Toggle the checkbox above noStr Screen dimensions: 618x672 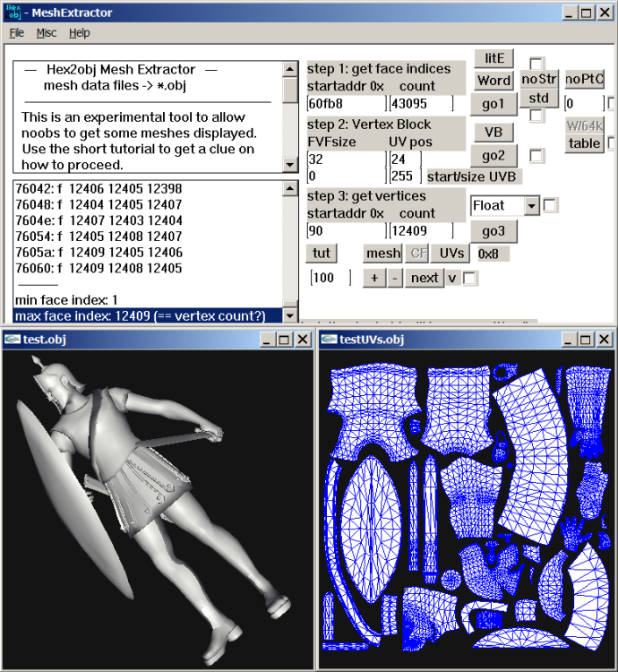536,64
